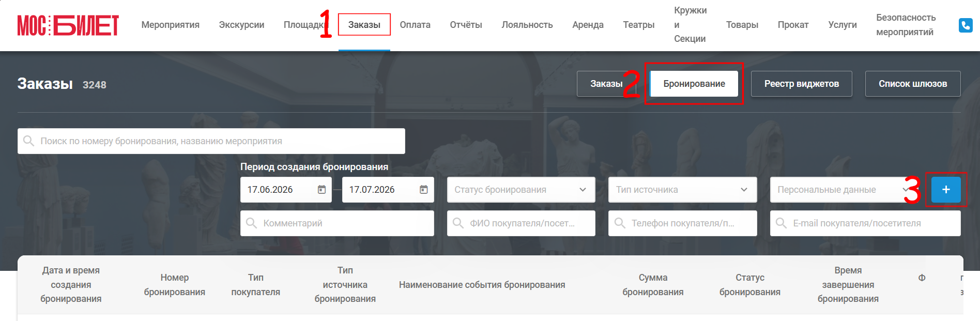
Task: Open calendar icon for end date 17.07.2026
Action: [423, 190]
